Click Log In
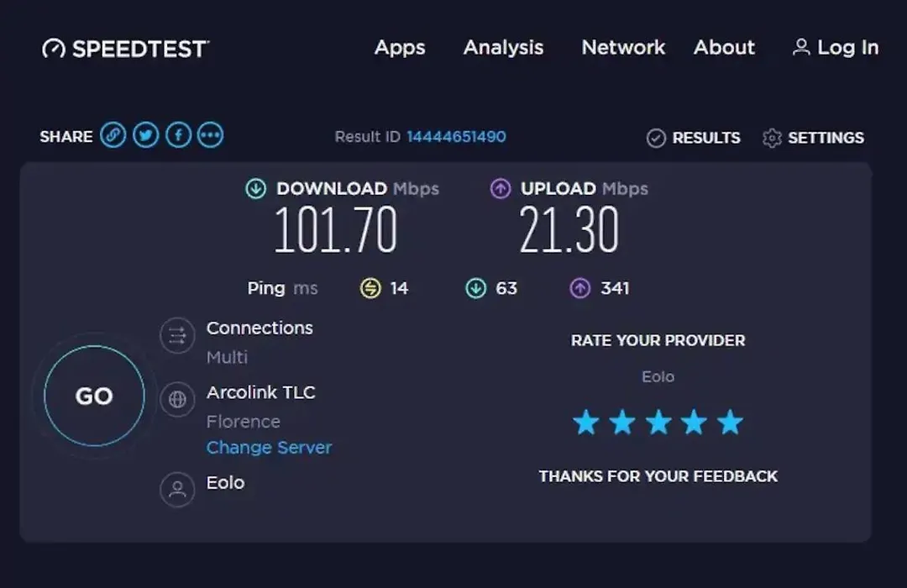The image size is (907, 588). 836,47
